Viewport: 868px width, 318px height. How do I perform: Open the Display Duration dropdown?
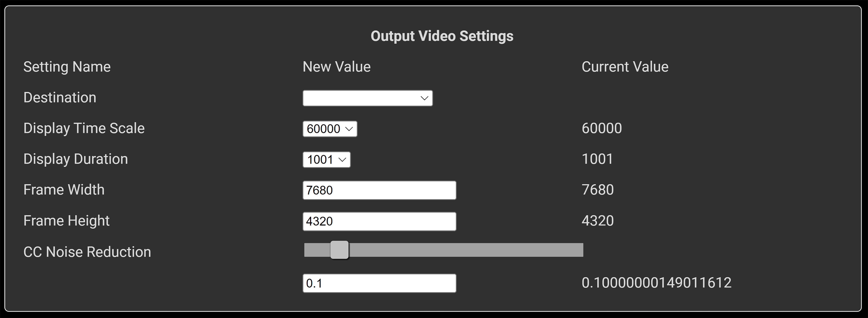pos(326,160)
